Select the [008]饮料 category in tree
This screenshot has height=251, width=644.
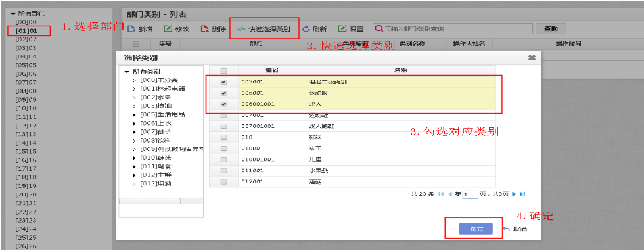click(x=155, y=141)
